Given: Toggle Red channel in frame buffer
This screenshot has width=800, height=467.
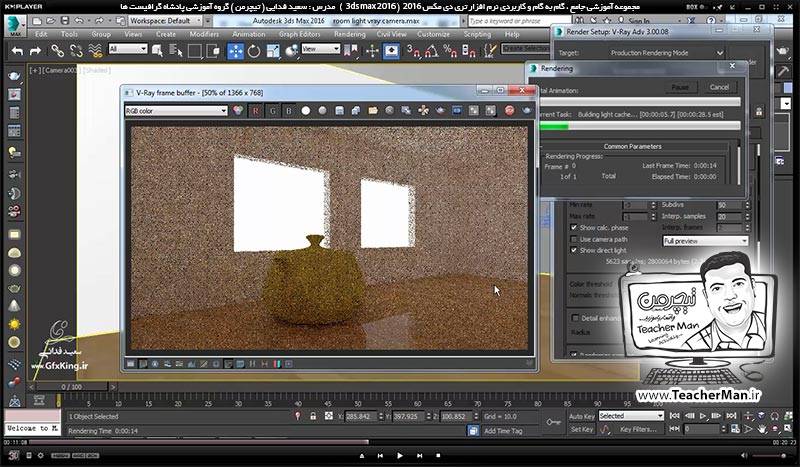Looking at the screenshot, I should (x=256, y=110).
